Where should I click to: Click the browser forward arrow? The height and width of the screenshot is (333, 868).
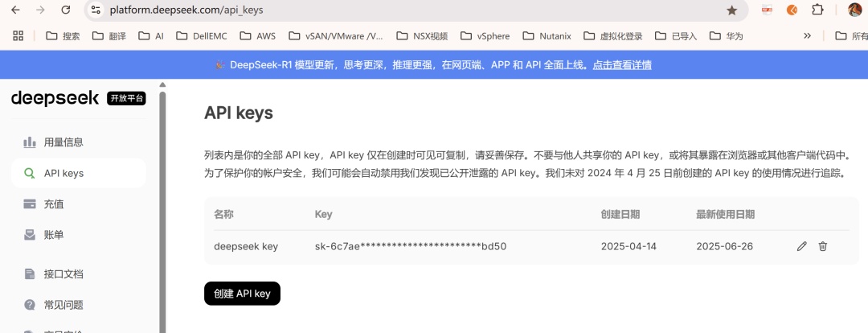[40, 10]
